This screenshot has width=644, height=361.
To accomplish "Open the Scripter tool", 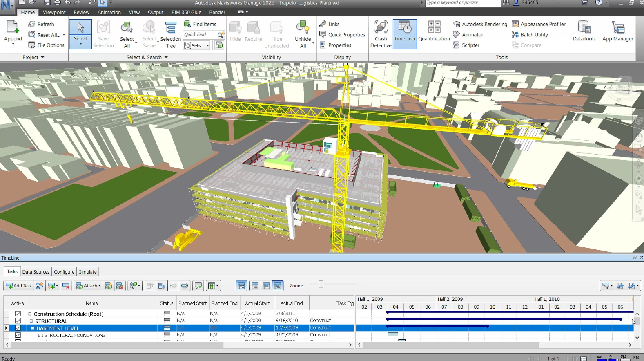I will (x=466, y=45).
